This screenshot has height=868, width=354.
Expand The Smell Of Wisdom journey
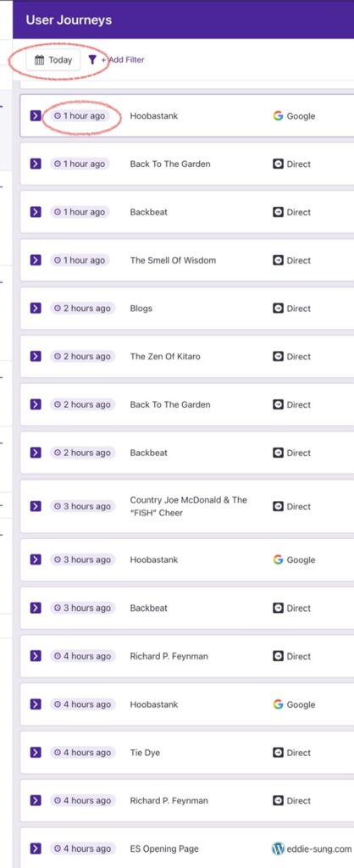point(36,260)
